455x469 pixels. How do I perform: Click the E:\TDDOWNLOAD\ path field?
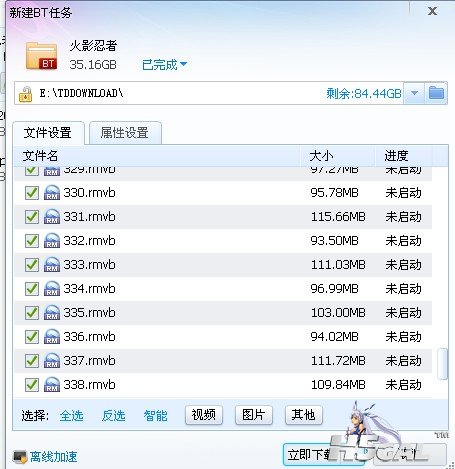[209, 93]
